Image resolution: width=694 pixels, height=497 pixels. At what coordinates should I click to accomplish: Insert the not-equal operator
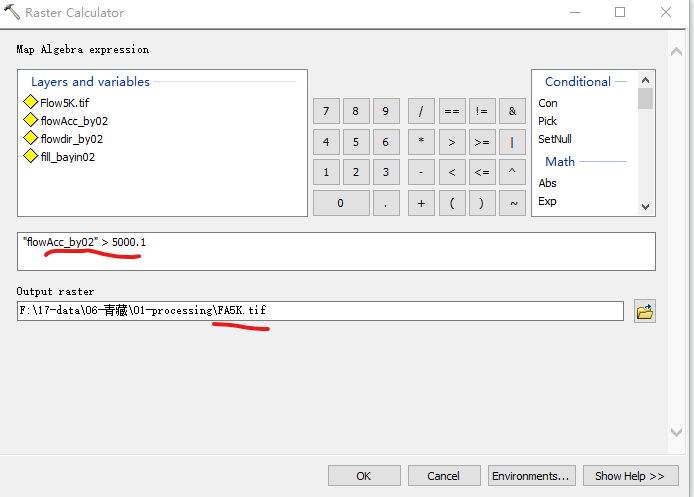[482, 112]
